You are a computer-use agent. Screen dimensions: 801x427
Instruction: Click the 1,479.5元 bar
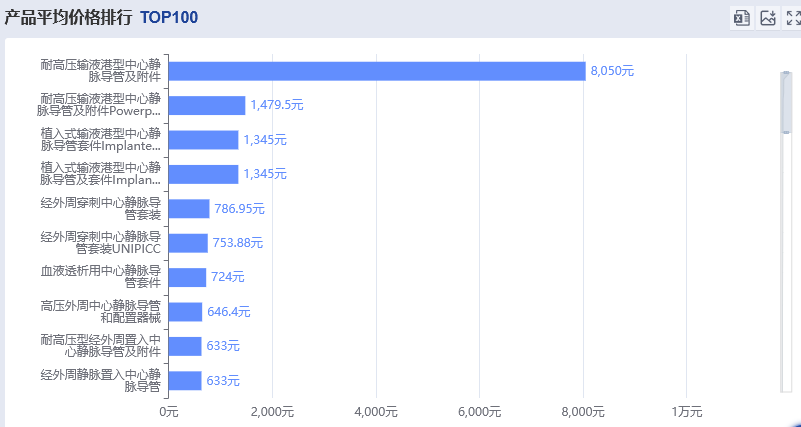206,105
